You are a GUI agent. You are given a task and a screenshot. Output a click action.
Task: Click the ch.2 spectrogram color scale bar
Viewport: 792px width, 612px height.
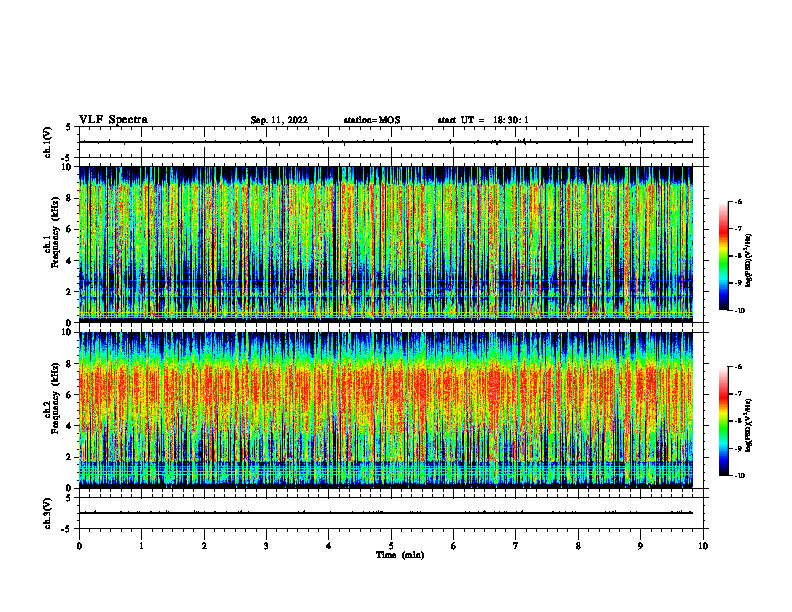coord(723,421)
